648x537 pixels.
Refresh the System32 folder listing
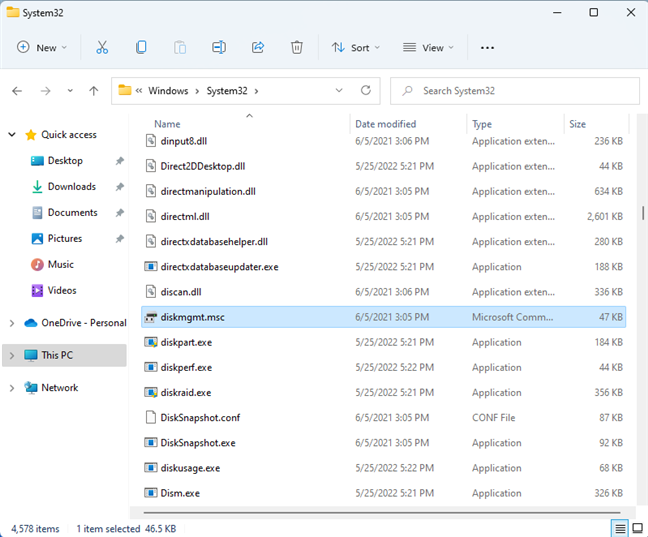click(x=366, y=91)
